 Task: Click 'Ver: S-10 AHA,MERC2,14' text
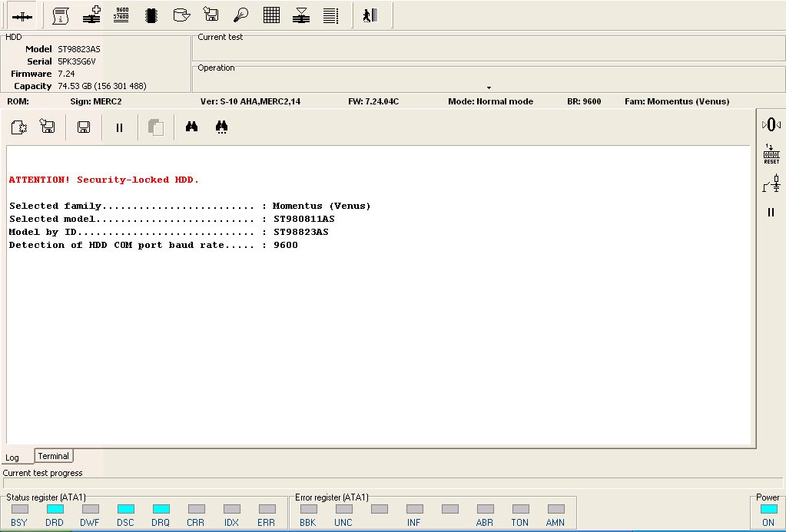tap(250, 101)
